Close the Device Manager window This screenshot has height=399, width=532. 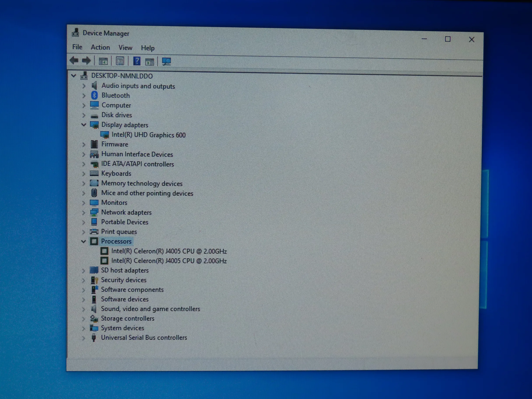pyautogui.click(x=471, y=39)
